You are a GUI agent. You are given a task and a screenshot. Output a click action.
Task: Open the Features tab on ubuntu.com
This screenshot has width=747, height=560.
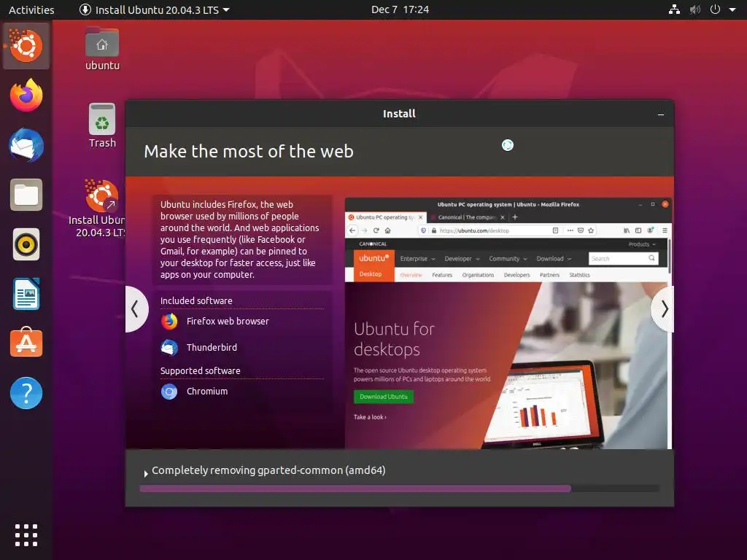coord(442,275)
